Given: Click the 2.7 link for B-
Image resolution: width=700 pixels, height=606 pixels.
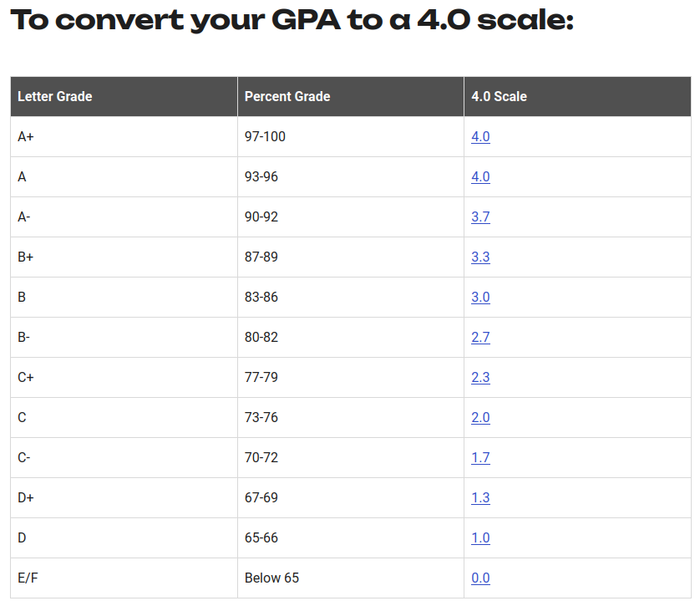Looking at the screenshot, I should (480, 338).
